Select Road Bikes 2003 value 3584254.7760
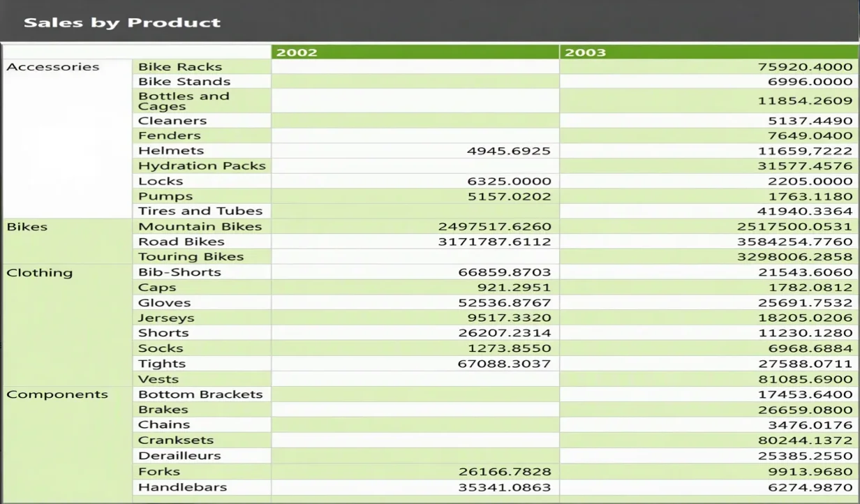Viewport: 860px width, 504px height. (795, 242)
